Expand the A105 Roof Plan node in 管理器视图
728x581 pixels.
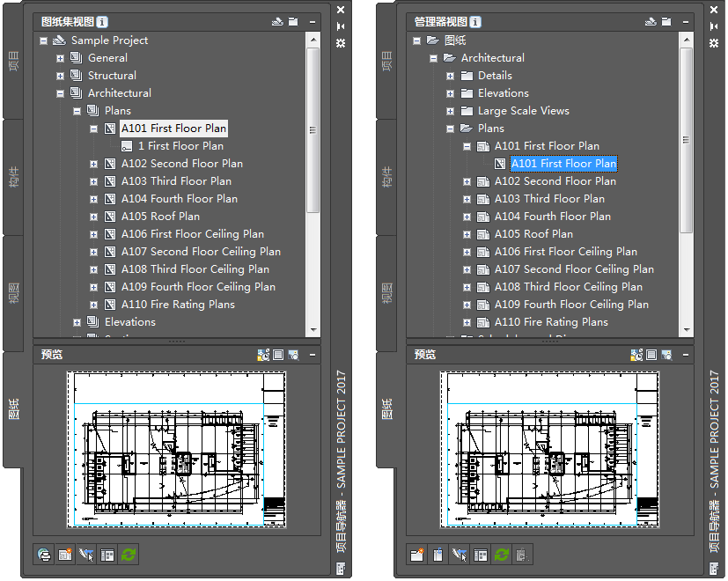coord(467,234)
